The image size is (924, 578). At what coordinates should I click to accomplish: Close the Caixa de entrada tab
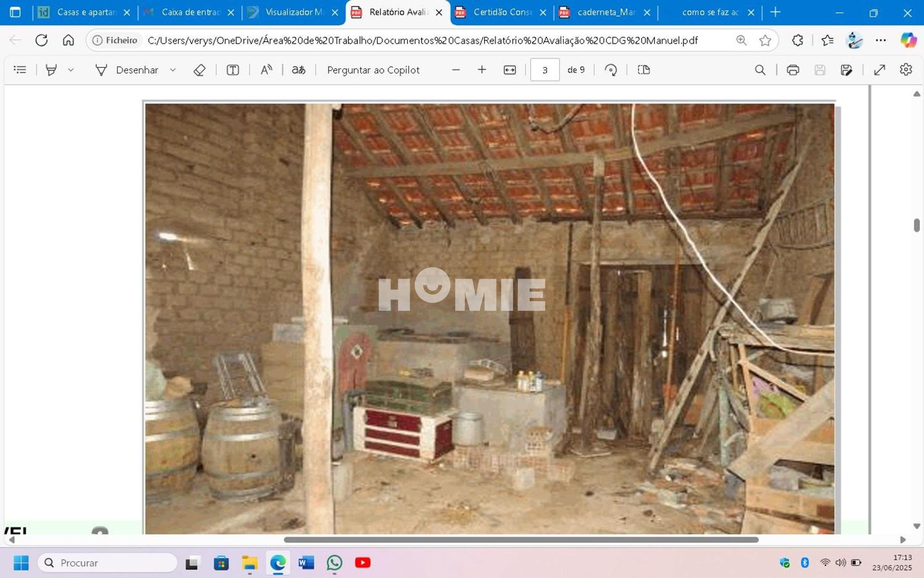[231, 13]
